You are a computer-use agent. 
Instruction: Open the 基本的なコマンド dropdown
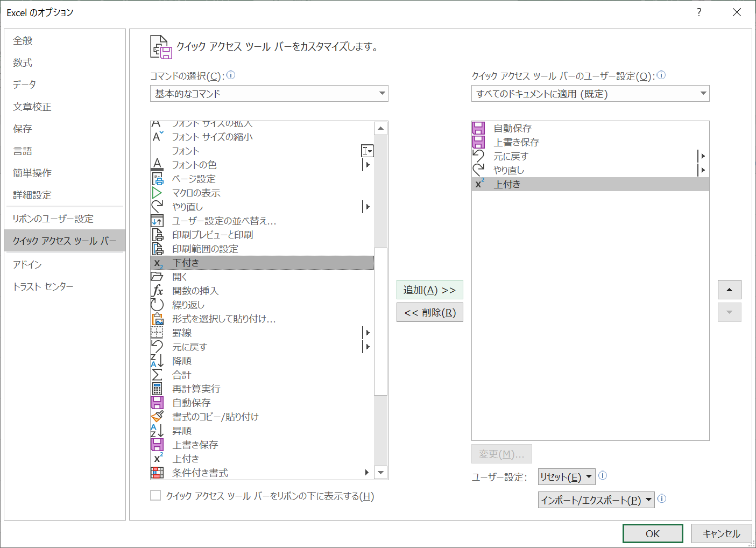(269, 94)
